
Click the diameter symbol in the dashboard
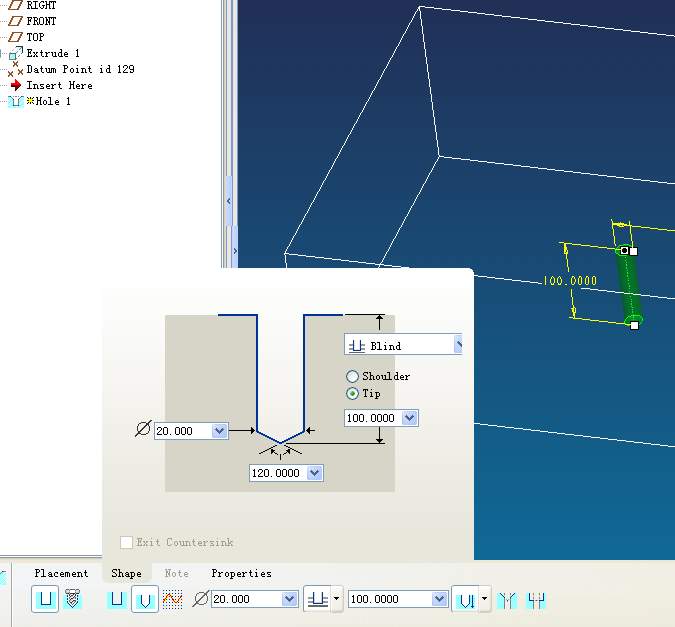coord(201,599)
